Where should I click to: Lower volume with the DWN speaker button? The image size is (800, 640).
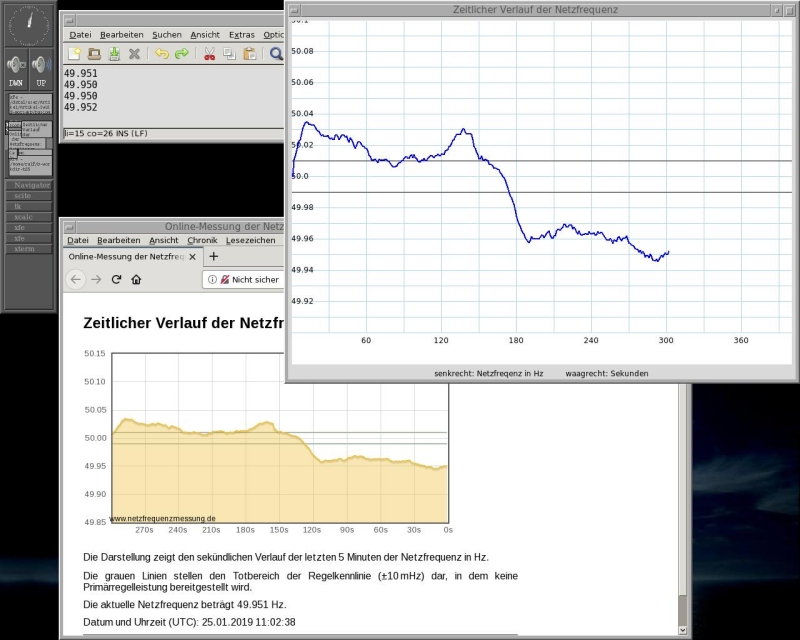click(x=16, y=68)
